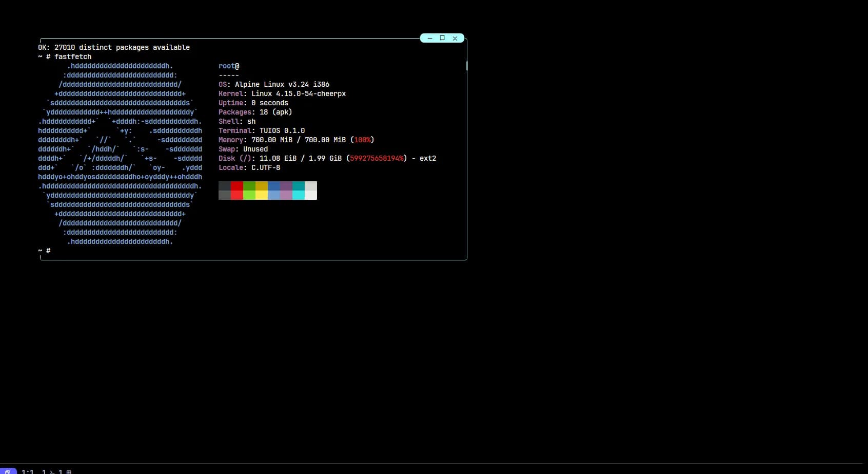Image resolution: width=868 pixels, height=474 pixels.
Task: Click the bright cyan color block
Action: 299,195
